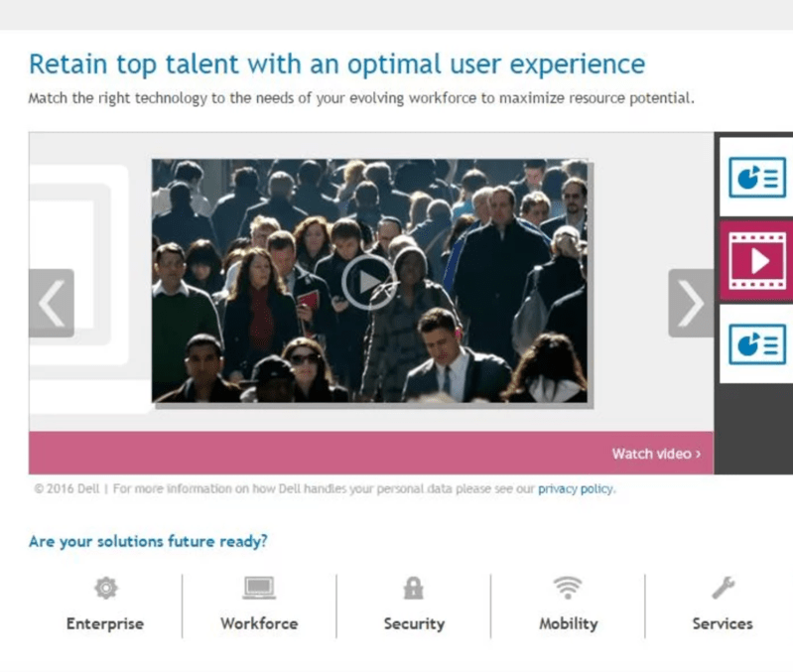The image size is (793, 672).
Task: Choose the Enterprise text label
Action: 105,623
